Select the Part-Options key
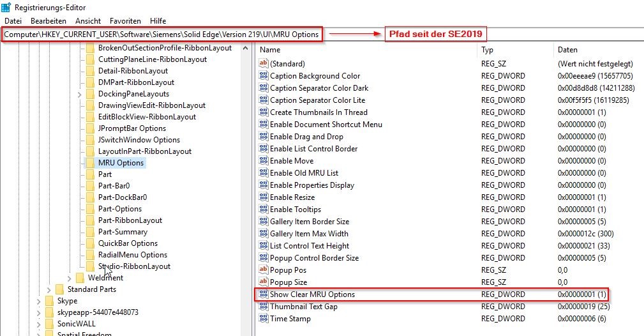The width and height of the screenshot is (644, 336). click(x=119, y=209)
